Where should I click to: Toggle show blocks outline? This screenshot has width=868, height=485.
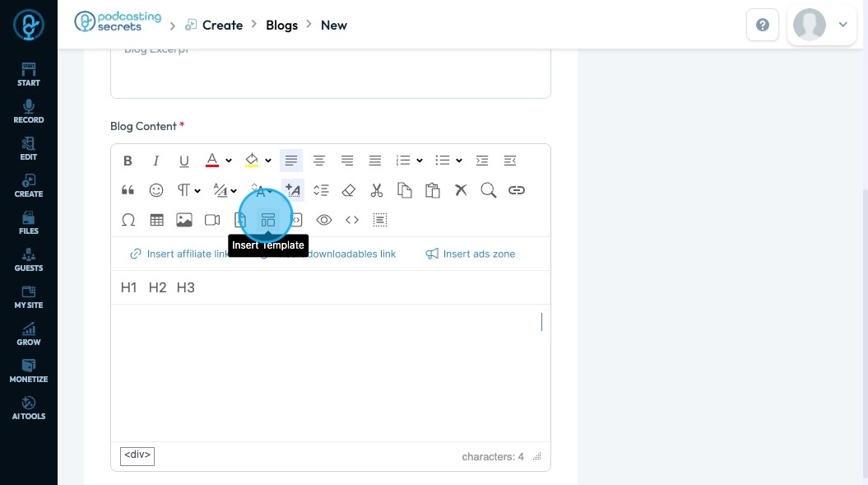tap(380, 220)
